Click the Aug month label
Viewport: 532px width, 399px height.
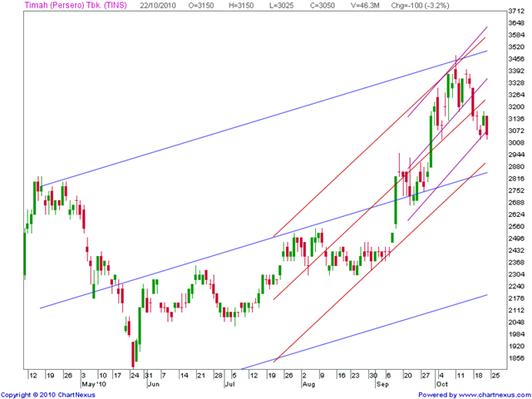(308, 384)
